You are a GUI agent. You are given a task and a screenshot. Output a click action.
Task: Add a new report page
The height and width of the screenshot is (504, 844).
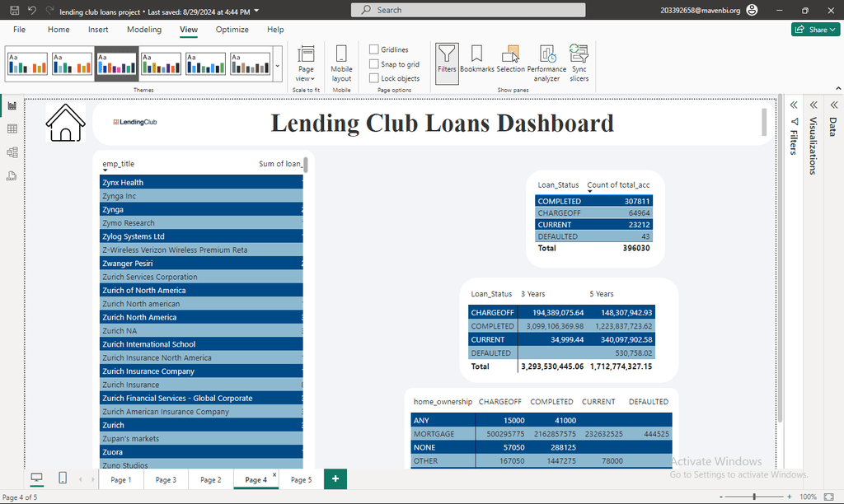coord(335,478)
